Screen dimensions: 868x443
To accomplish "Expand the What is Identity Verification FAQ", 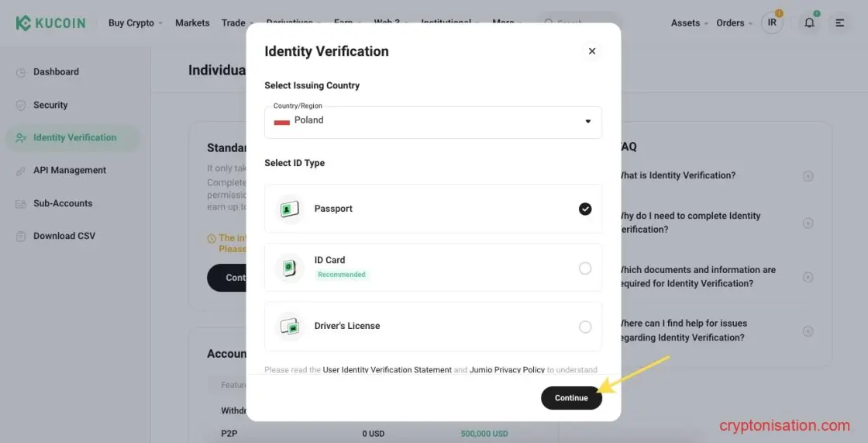I will click(808, 176).
